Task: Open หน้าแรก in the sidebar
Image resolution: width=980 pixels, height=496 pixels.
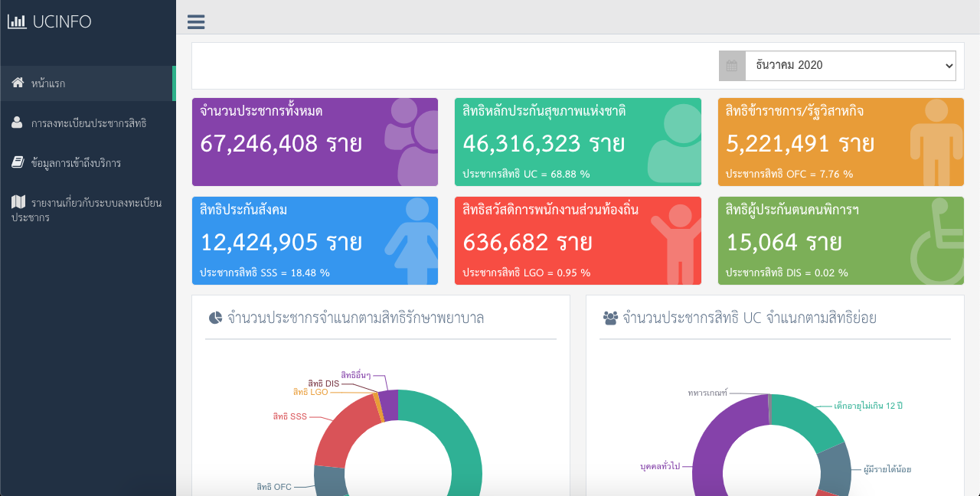Action: (x=48, y=83)
